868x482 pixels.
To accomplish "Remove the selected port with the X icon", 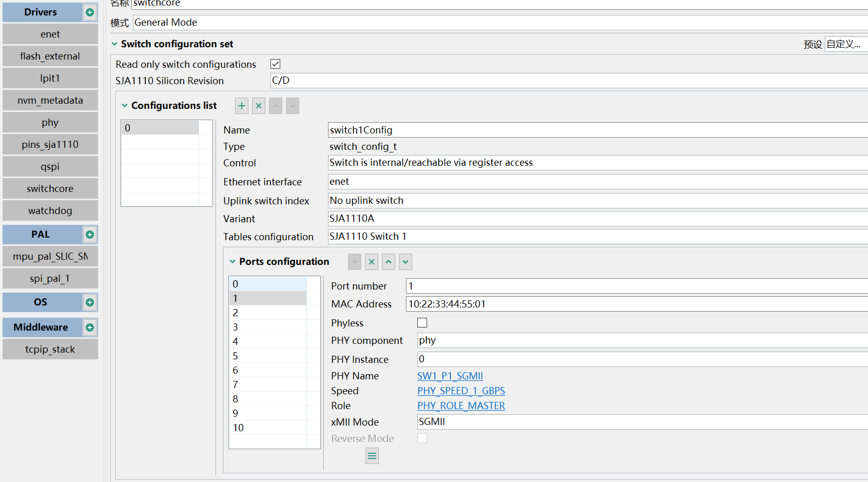I will (371, 262).
